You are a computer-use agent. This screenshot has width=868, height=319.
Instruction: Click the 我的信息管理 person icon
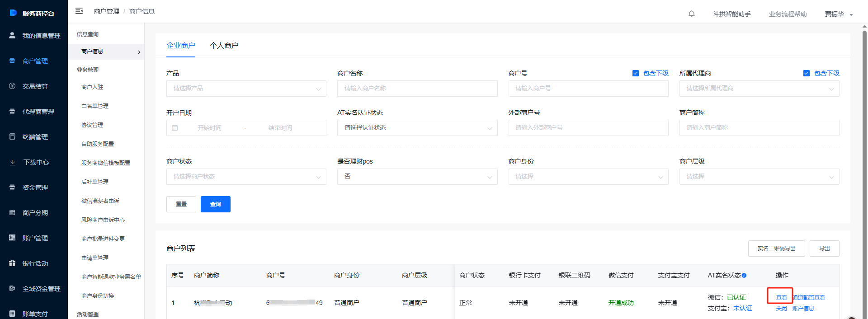point(12,35)
